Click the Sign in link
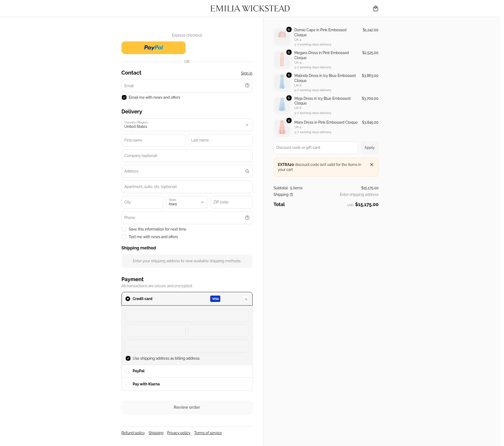504x446 pixels. pos(246,73)
